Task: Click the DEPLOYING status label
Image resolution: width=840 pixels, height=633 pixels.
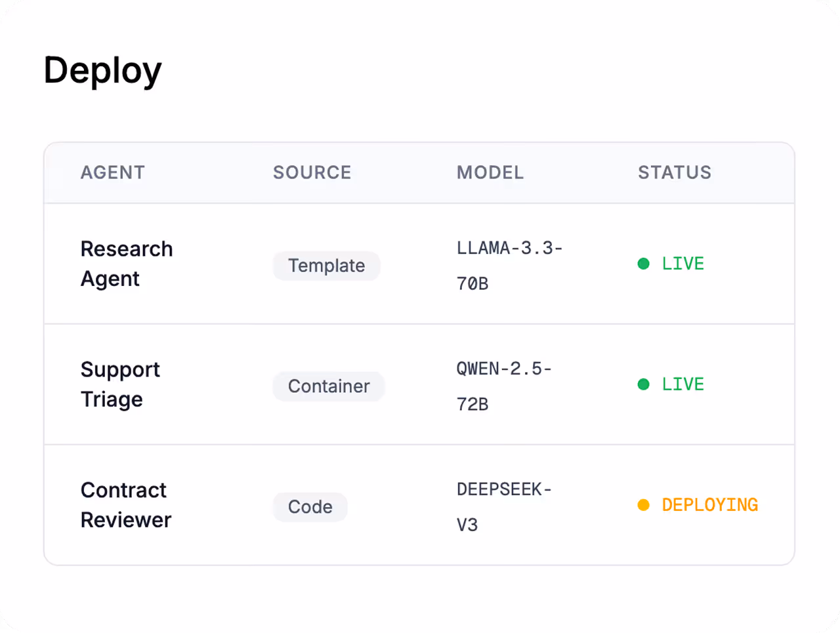Action: (709, 505)
